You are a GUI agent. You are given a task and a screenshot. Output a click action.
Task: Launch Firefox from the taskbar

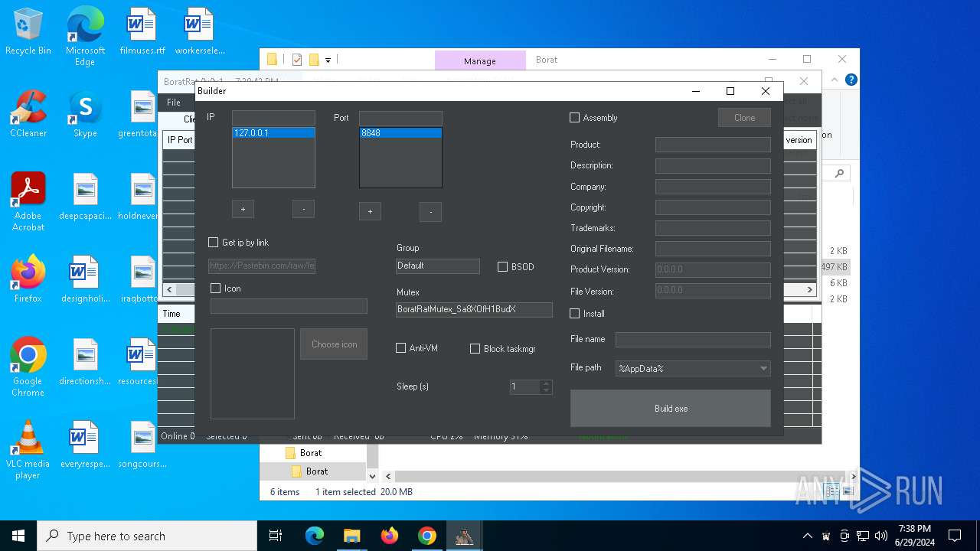389,536
